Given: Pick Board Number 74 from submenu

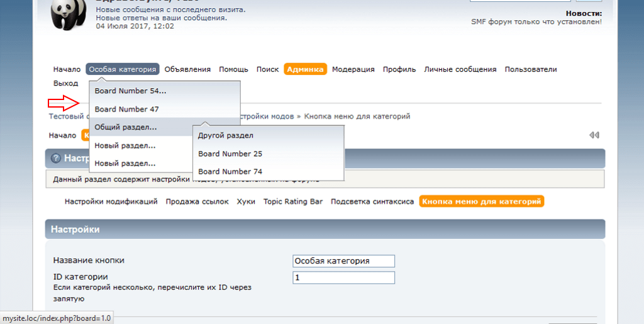Looking at the screenshot, I should (230, 172).
